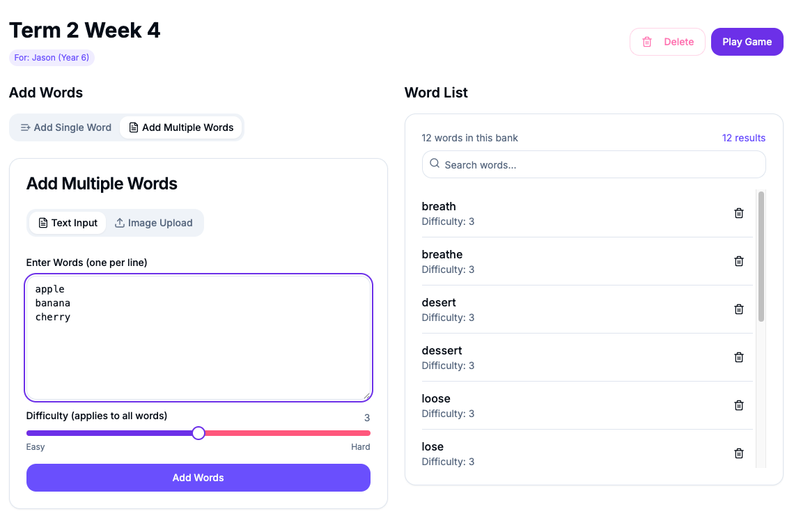The image size is (794, 532).
Task: Click the word list scrollbar
Action: pyautogui.click(x=761, y=256)
